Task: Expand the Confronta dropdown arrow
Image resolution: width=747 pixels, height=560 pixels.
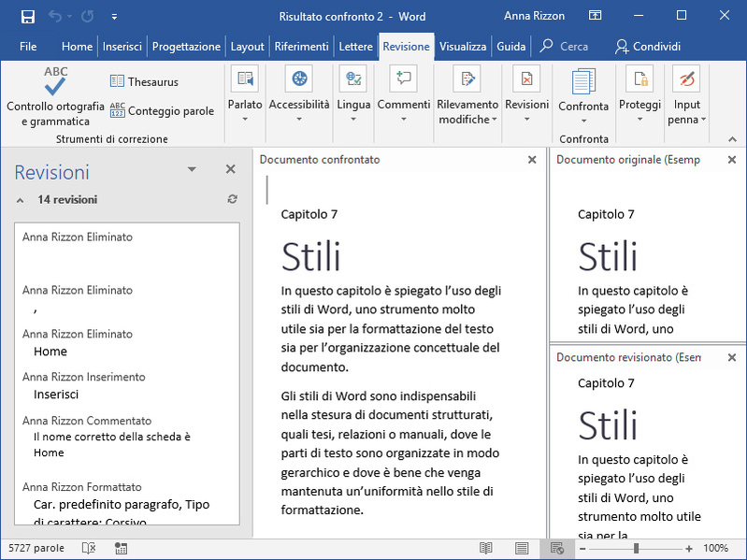Action: (x=583, y=121)
